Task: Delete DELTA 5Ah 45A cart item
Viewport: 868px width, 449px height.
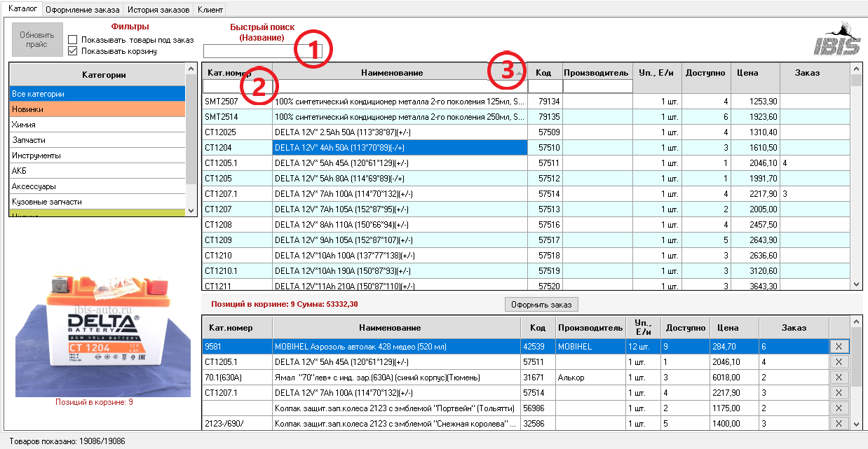Action: coord(839,361)
